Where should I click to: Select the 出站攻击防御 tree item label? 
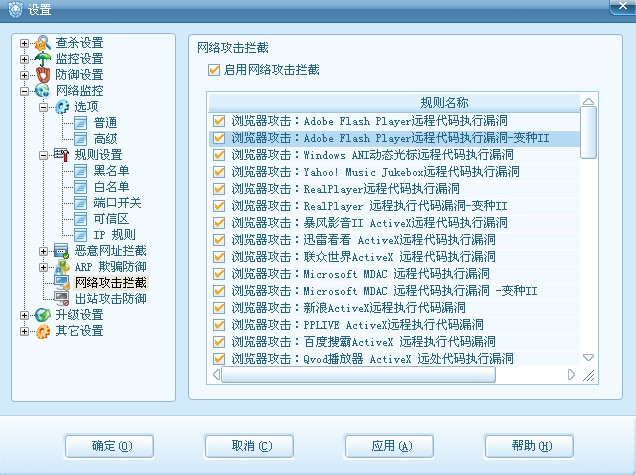click(111, 299)
